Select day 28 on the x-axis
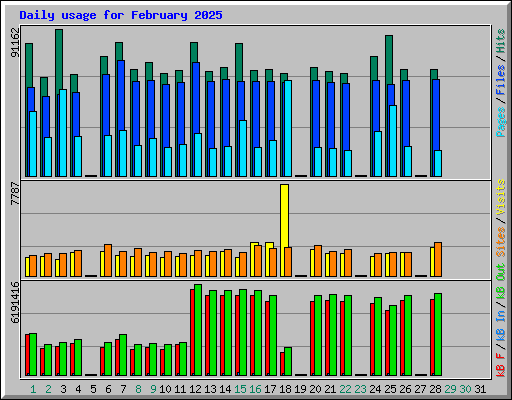 click(x=435, y=389)
